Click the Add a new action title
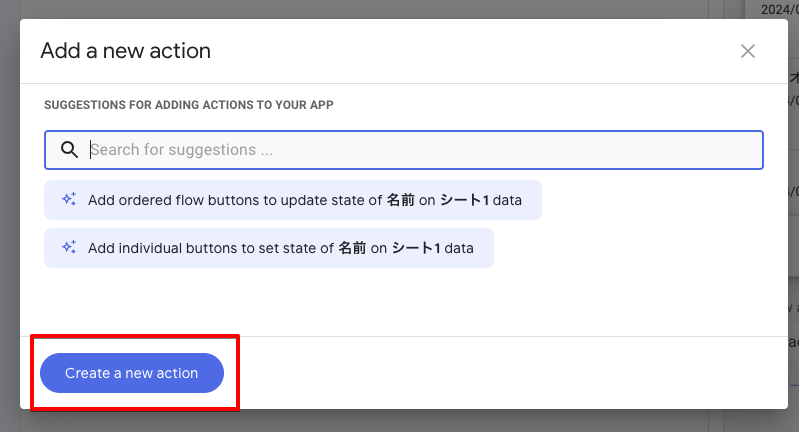The image size is (799, 432). 125,51
